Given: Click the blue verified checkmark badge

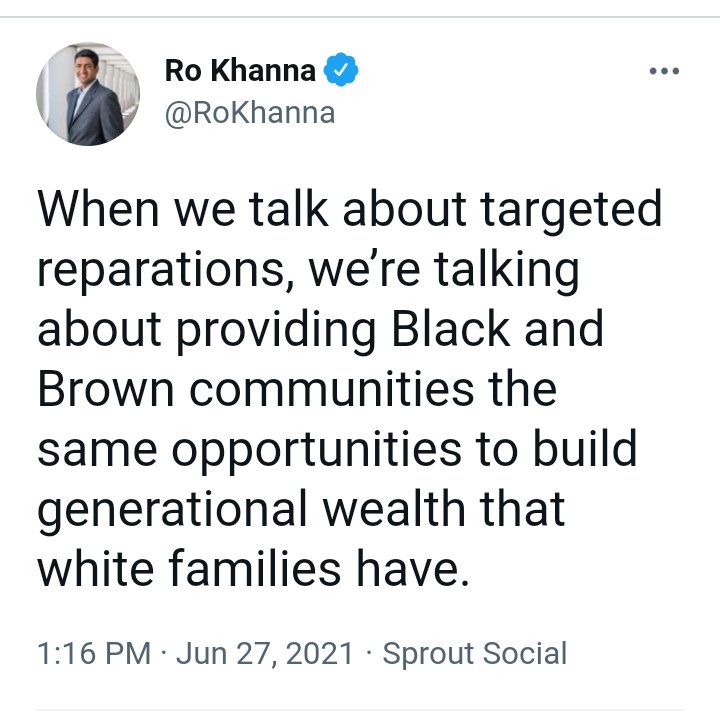Looking at the screenshot, I should click(341, 70).
